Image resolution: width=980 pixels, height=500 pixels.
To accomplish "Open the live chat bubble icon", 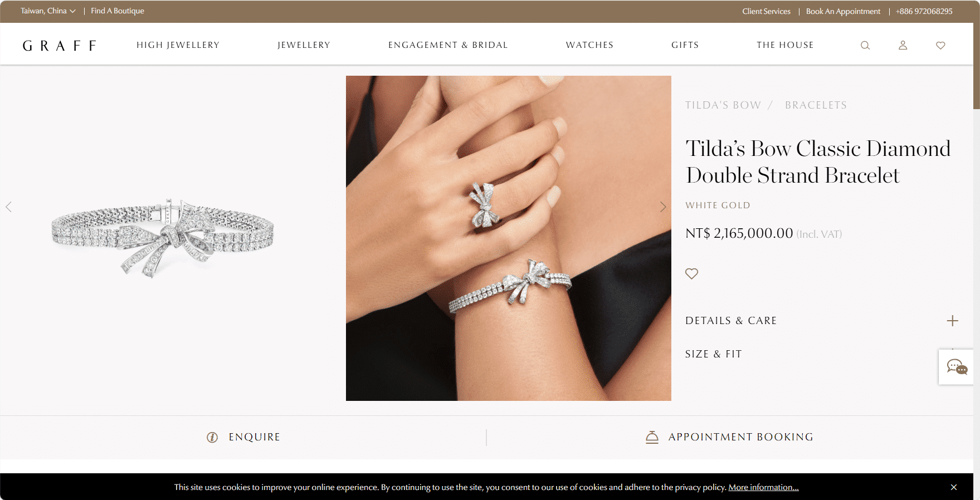I will pos(957,367).
